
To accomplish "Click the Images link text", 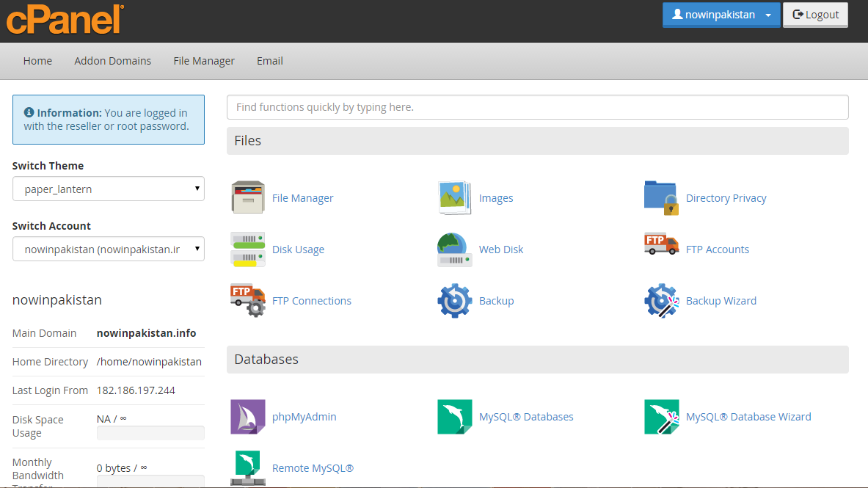I will (496, 197).
